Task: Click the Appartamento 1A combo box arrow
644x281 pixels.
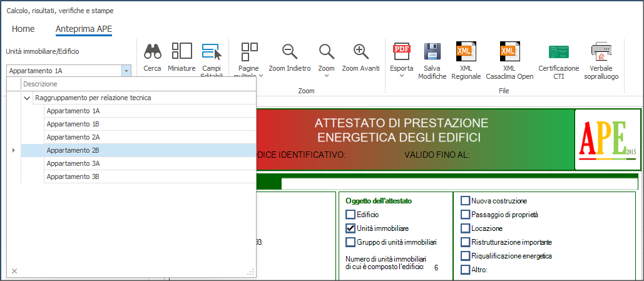Action: coord(126,71)
